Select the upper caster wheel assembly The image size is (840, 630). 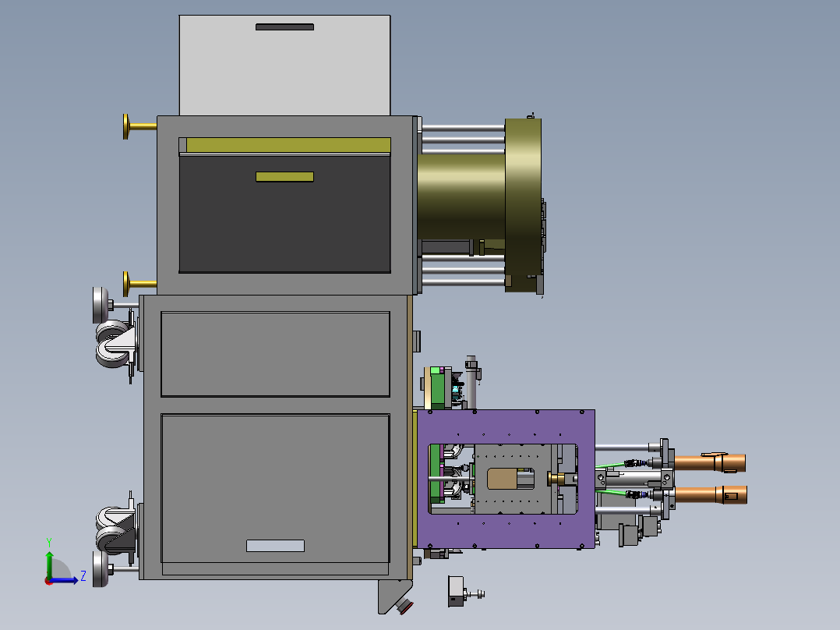pos(115,343)
